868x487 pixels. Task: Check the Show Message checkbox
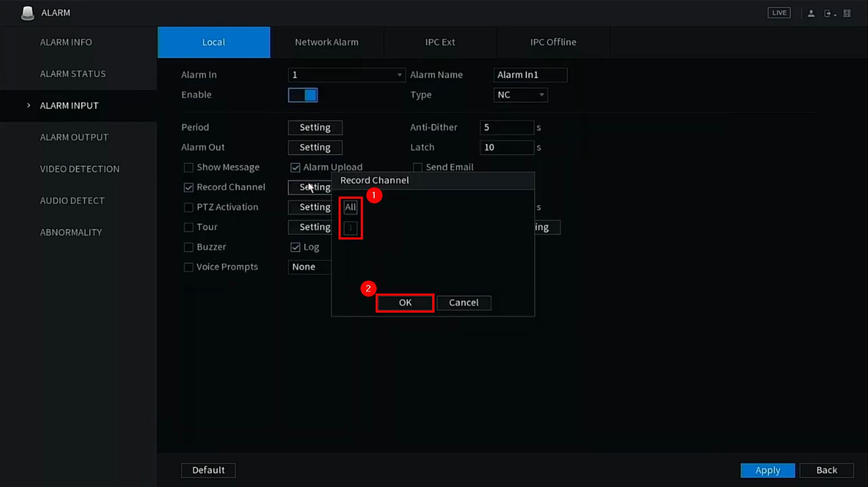click(188, 167)
